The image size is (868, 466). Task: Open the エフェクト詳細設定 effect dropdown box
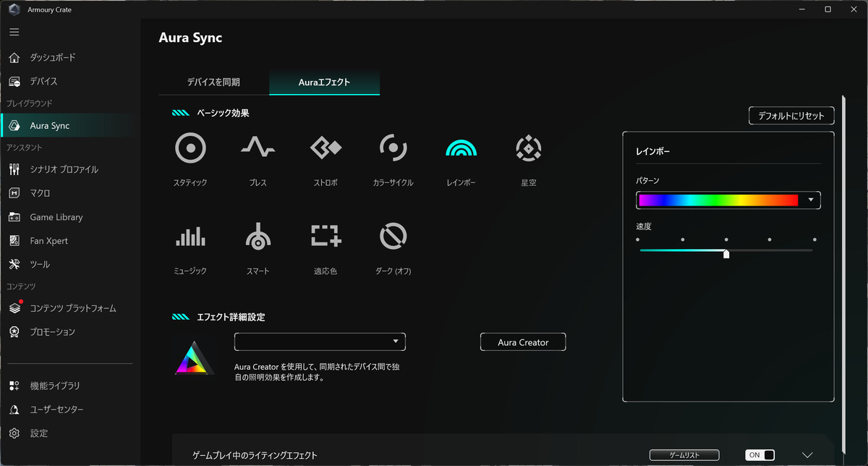[320, 342]
